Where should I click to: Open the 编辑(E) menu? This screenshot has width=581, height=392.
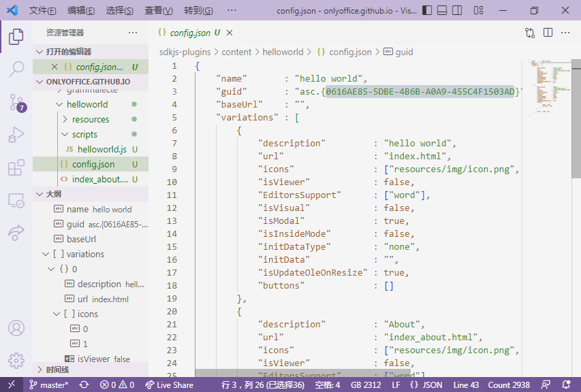(81, 10)
